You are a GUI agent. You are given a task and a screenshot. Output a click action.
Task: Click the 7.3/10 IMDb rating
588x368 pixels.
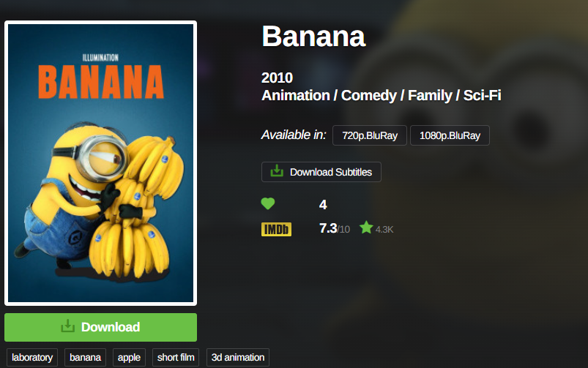pyautogui.click(x=335, y=228)
